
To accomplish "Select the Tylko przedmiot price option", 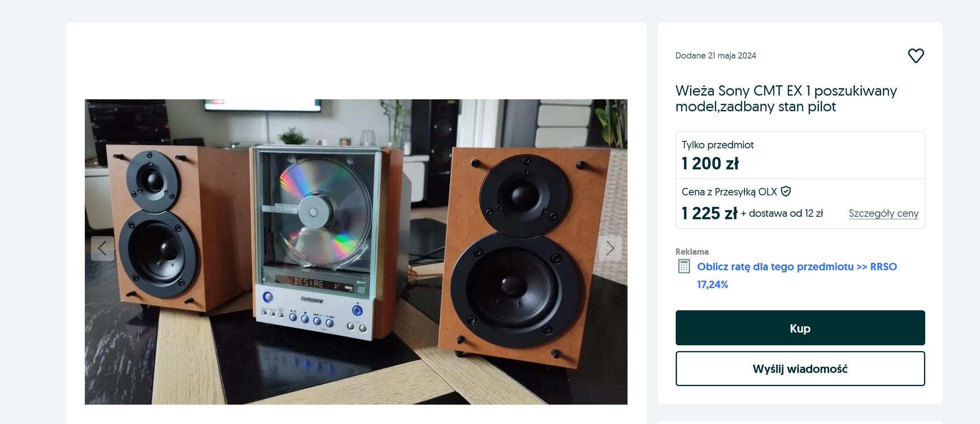I will [x=800, y=155].
